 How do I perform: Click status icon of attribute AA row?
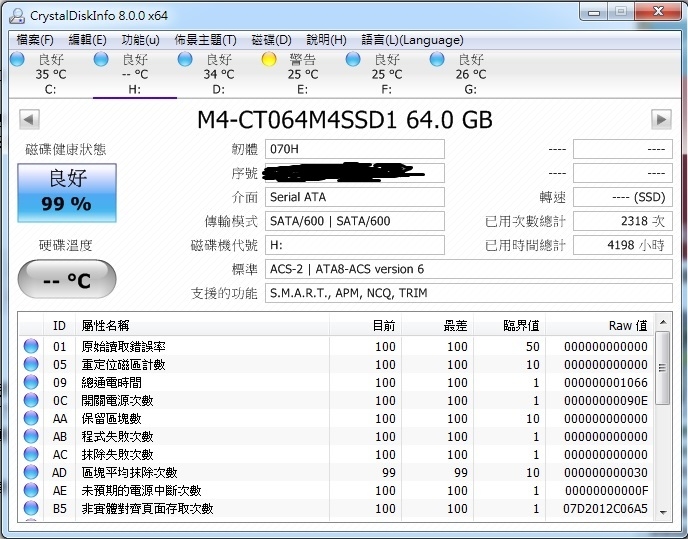pos(31,418)
